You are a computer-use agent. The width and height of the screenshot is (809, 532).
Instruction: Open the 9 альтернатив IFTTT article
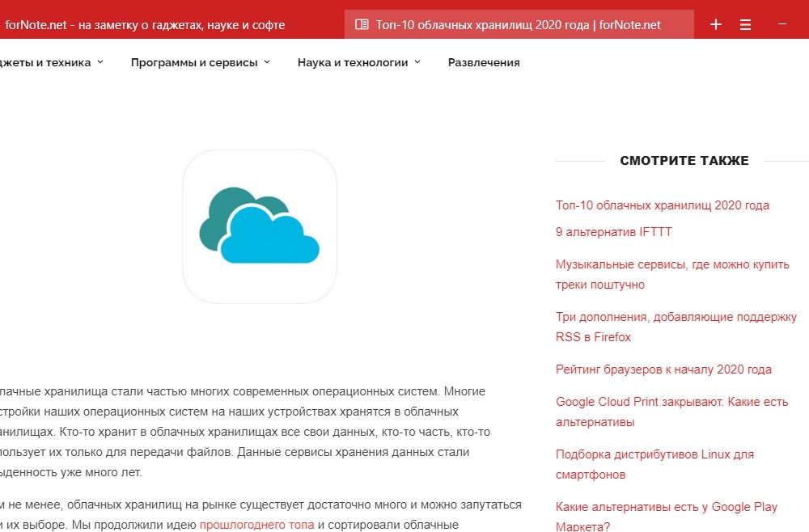click(x=613, y=232)
